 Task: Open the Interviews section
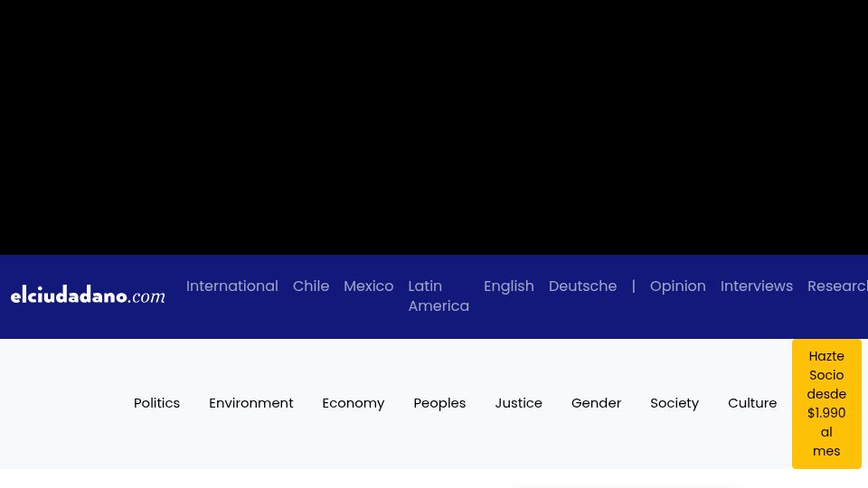tap(756, 286)
